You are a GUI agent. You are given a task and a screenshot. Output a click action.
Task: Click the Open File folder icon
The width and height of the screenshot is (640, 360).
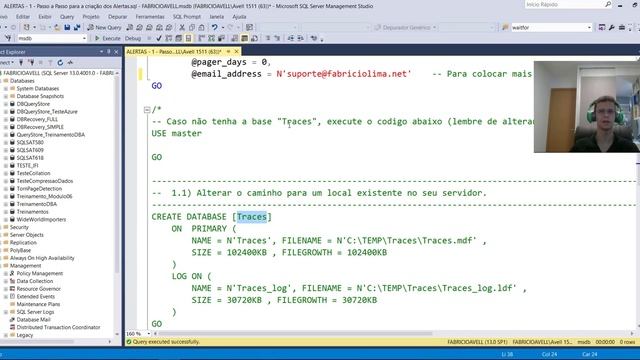point(57,27)
